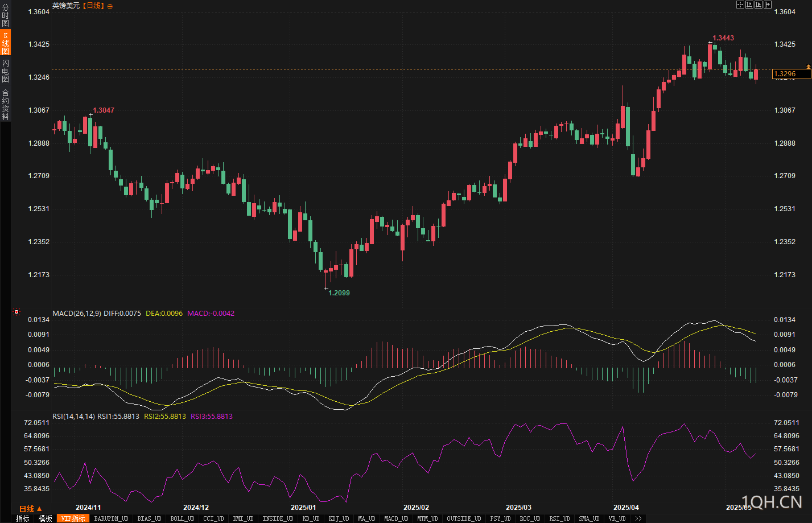The image size is (812, 523).
Task: Click the red dot icon next to MACD
Action: [17, 312]
